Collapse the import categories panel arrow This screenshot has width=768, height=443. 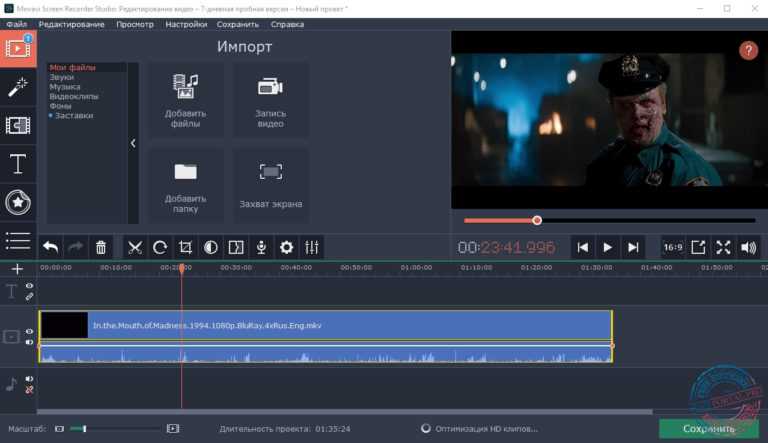coord(133,143)
